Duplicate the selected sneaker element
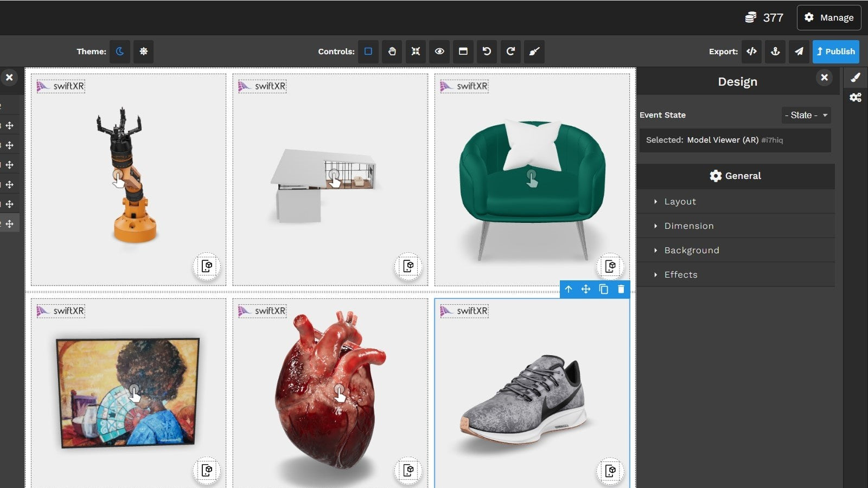Screen dimensions: 868x488 [603, 290]
